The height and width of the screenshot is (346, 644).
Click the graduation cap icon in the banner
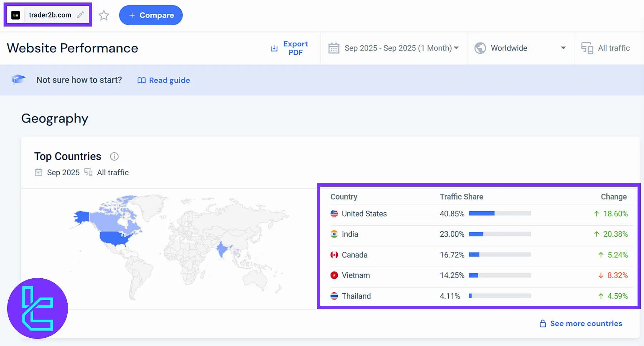18,80
